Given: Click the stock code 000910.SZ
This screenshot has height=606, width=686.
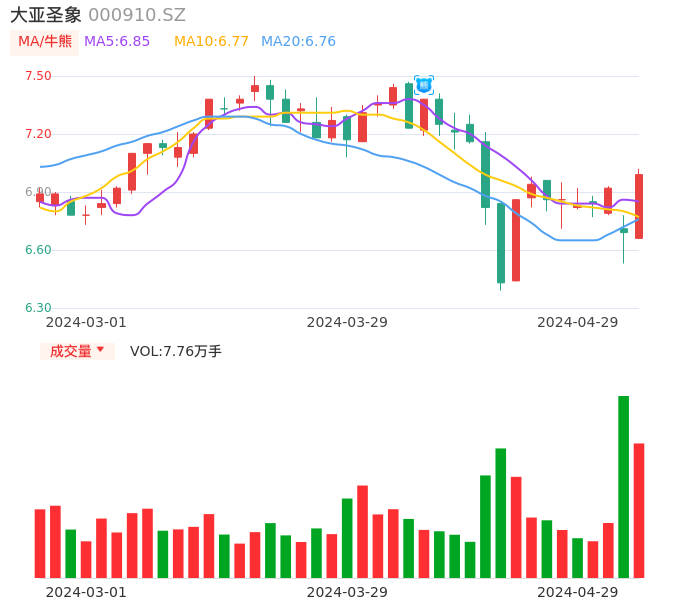Looking at the screenshot, I should coord(136,15).
